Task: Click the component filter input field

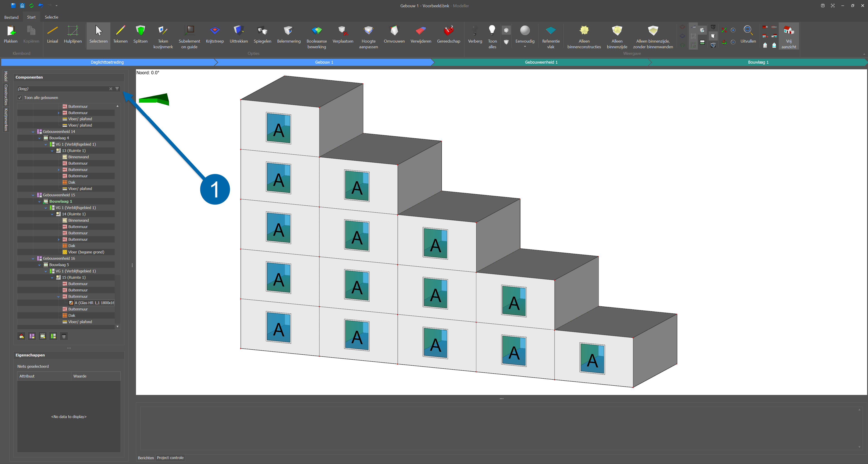Action: (62, 89)
